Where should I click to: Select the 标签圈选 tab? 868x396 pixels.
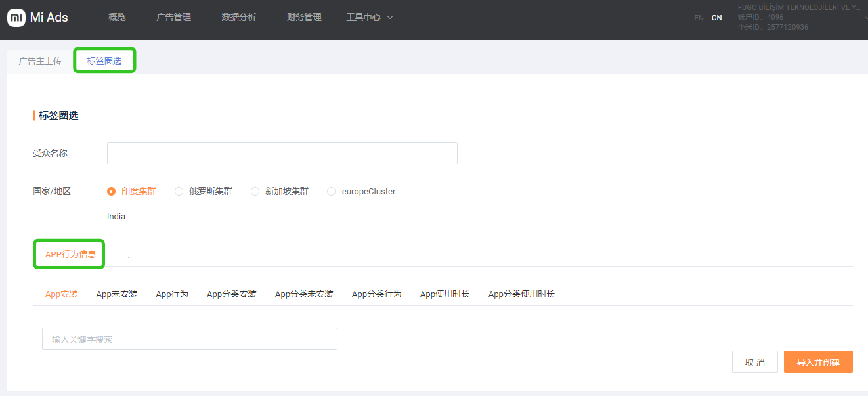click(x=104, y=61)
